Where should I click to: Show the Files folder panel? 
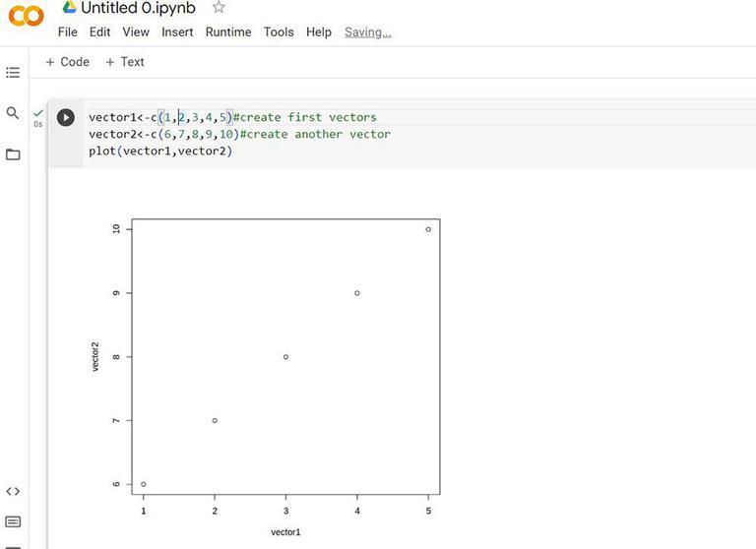[x=13, y=154]
